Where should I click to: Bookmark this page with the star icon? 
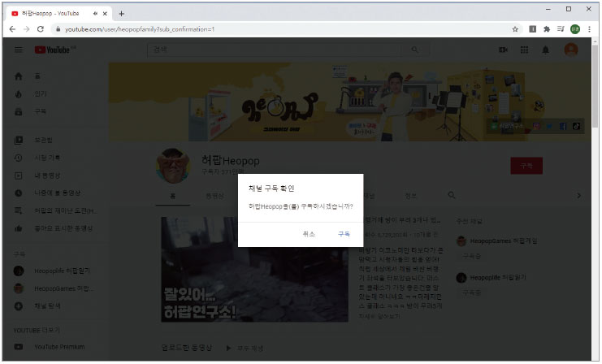tap(515, 29)
